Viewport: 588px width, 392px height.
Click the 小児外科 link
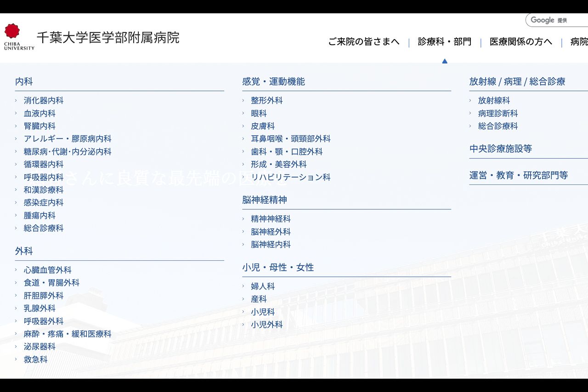pyautogui.click(x=267, y=325)
